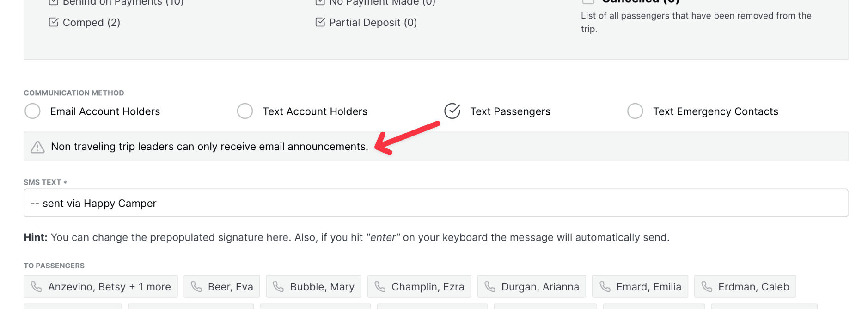This screenshot has width=868, height=309.
Task: Uncheck the Comped (2) checkbox
Action: (53, 22)
